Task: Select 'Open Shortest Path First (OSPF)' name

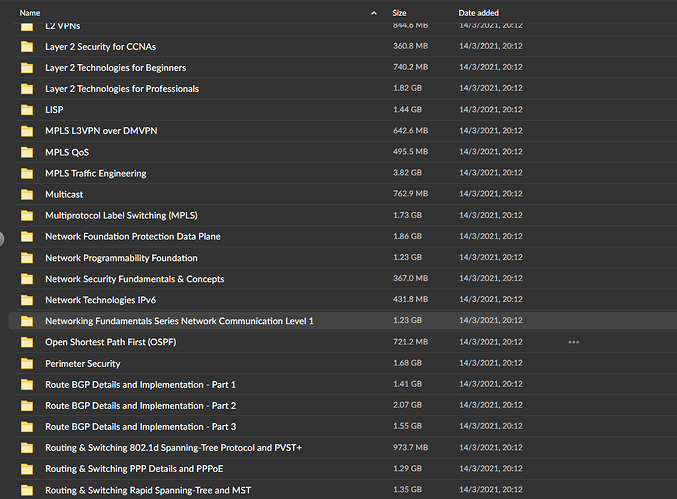Action: 111,342
